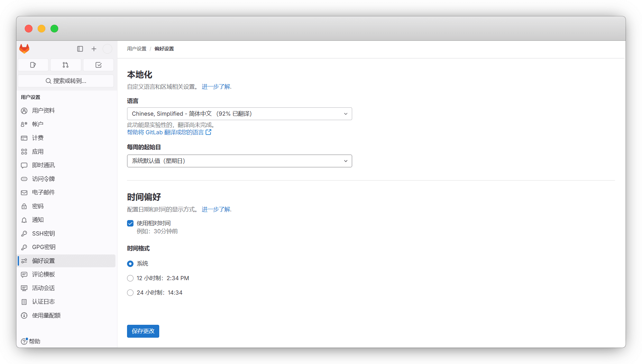The image size is (642, 364).
Task: Select the 12 小时制 radio option
Action: 130,278
